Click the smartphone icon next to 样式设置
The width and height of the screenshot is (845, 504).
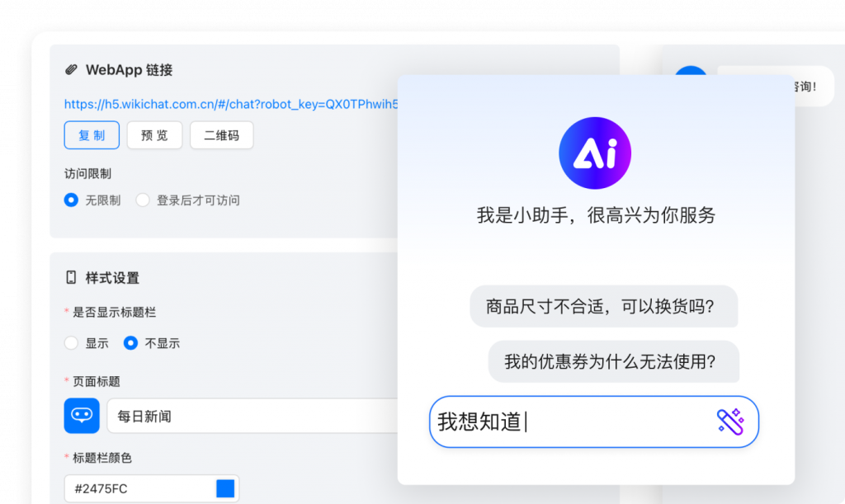click(69, 278)
